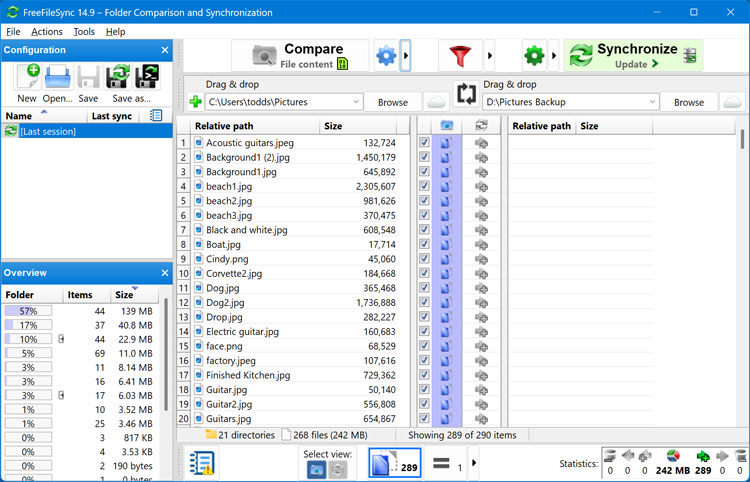Image resolution: width=750 pixels, height=482 pixels.
Task: Click the Save configuration icon
Action: coord(88,77)
